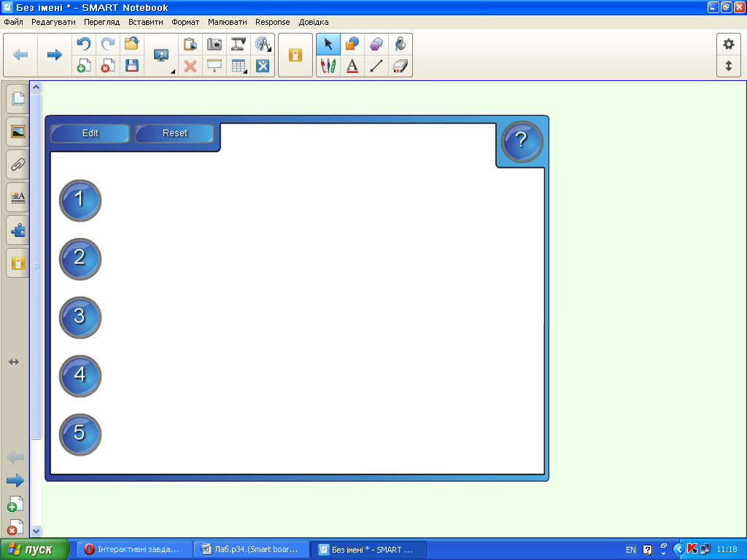Add a page with sidebar green plus icon
The height and width of the screenshot is (560, 747).
[x=15, y=504]
